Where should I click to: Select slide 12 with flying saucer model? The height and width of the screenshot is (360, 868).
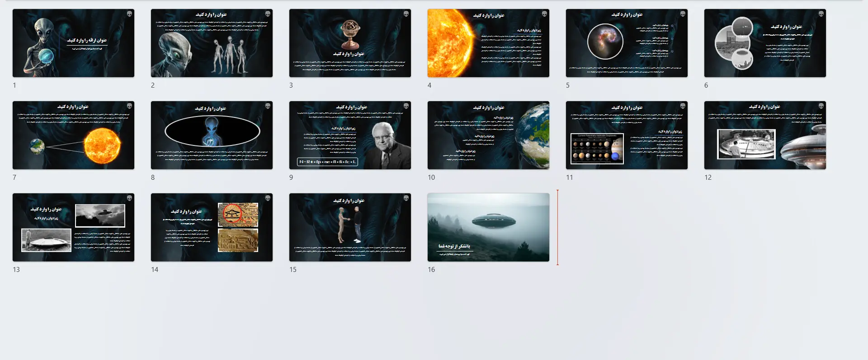[765, 135]
